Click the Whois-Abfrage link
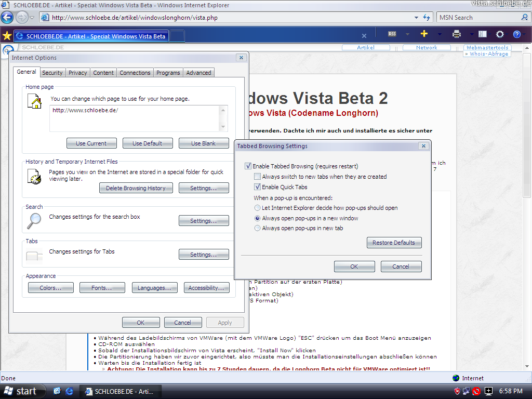 tap(487, 54)
